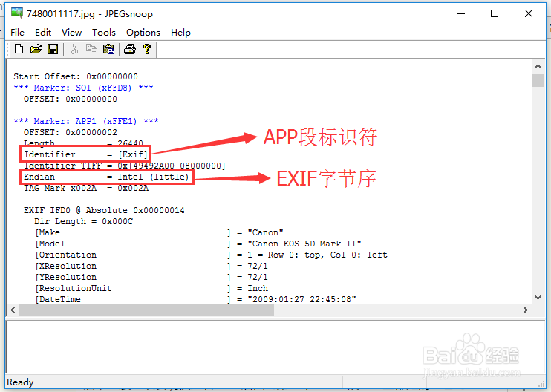The image size is (551, 392).
Task: Click the vertical scrollbar thumb
Action: pyautogui.click(x=538, y=80)
